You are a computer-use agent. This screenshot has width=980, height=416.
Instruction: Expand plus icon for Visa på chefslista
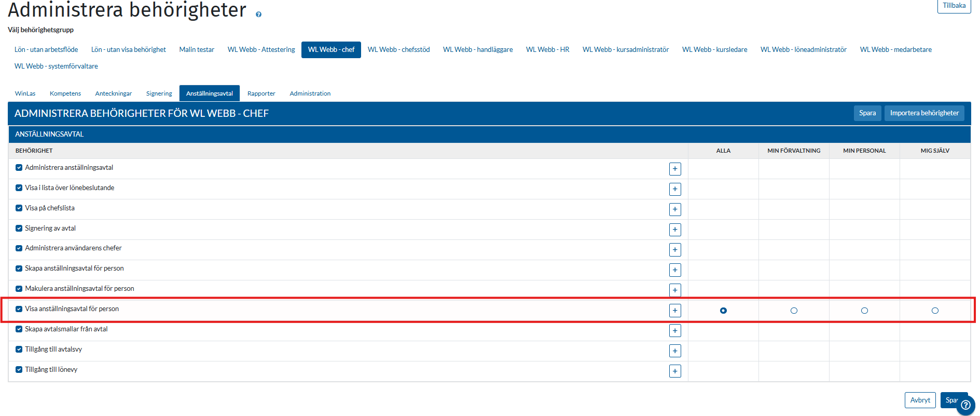coord(674,209)
